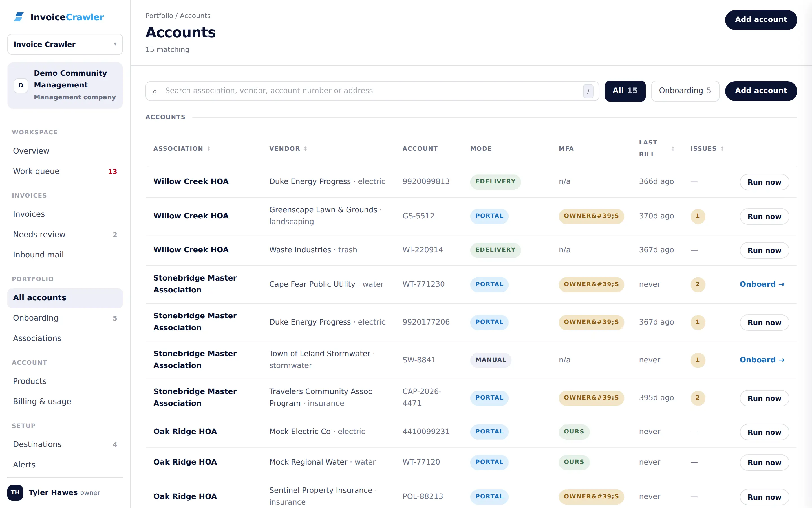
Task: Click the PORTAL badge on POL-88213 row
Action: click(489, 497)
